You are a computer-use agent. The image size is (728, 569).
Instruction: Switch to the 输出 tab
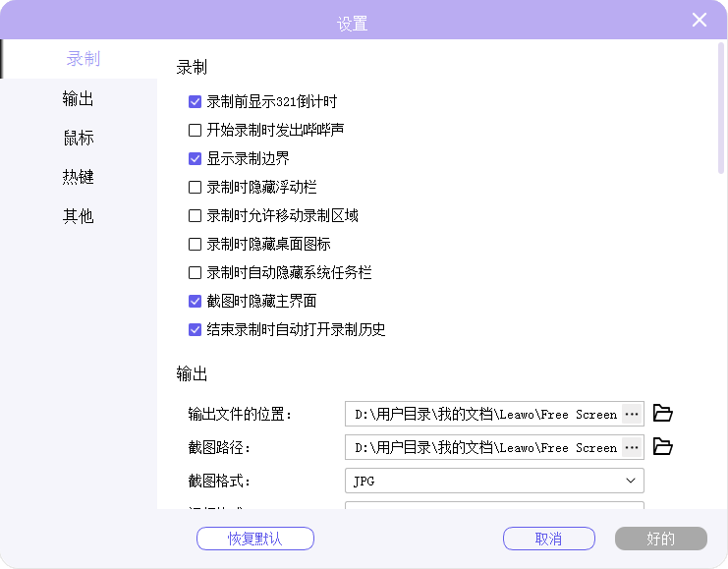(79, 98)
